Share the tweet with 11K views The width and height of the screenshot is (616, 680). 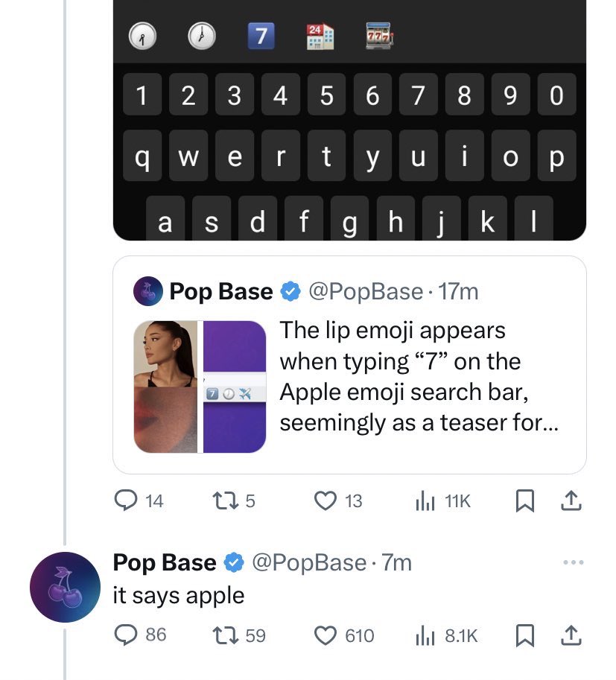571,501
